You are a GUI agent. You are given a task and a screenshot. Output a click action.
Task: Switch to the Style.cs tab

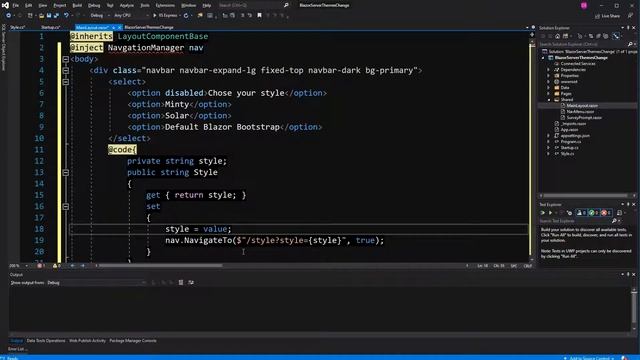pyautogui.click(x=18, y=27)
